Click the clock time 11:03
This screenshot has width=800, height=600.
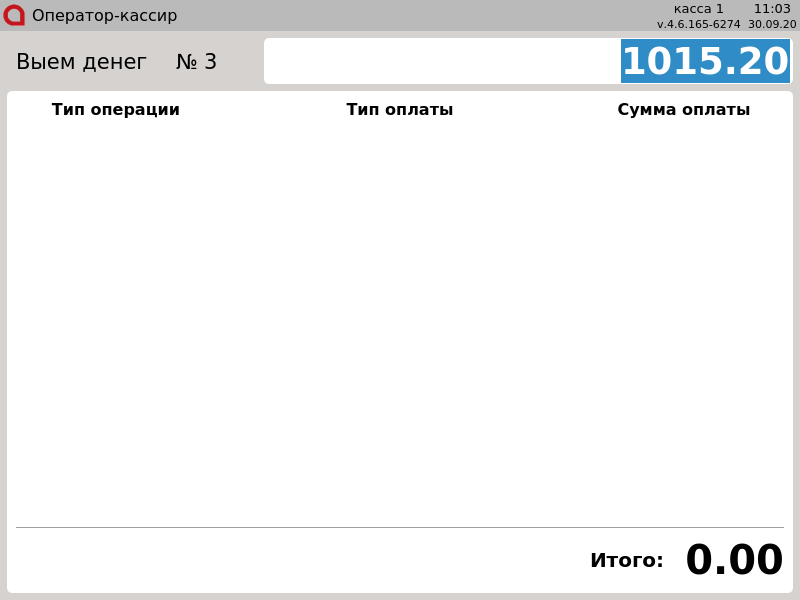772,9
